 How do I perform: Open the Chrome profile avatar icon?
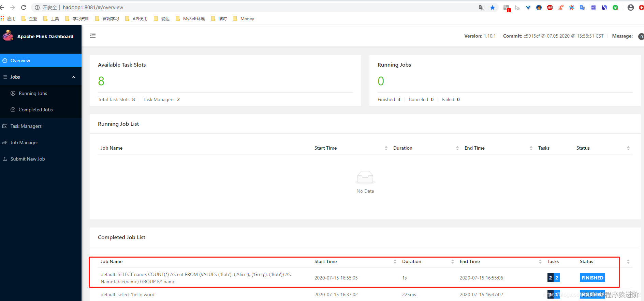coord(631,7)
